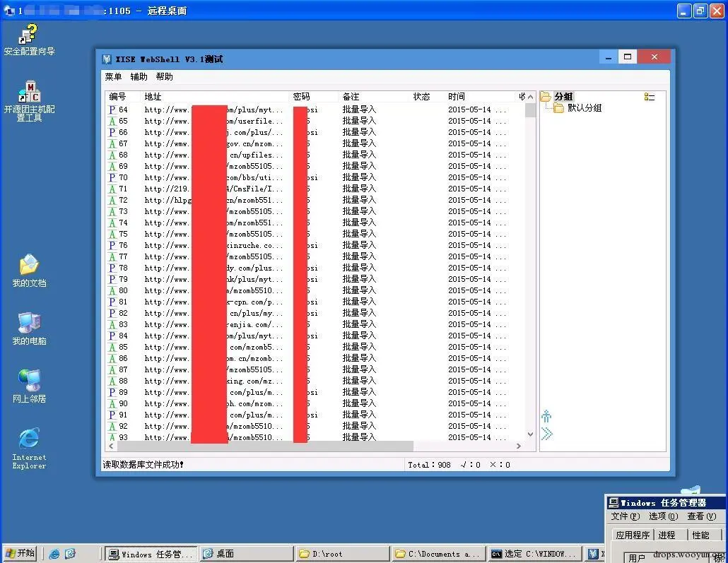Click the double-chevron icon in group panel
This screenshot has width=728, height=563.
click(x=546, y=434)
